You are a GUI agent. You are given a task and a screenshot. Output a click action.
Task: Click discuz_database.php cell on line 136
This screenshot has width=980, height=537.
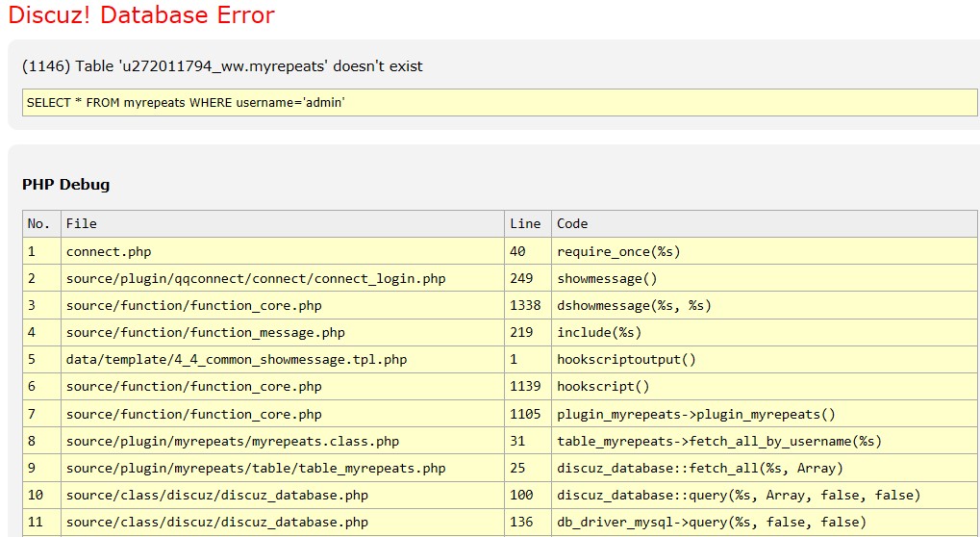pyautogui.click(x=283, y=522)
